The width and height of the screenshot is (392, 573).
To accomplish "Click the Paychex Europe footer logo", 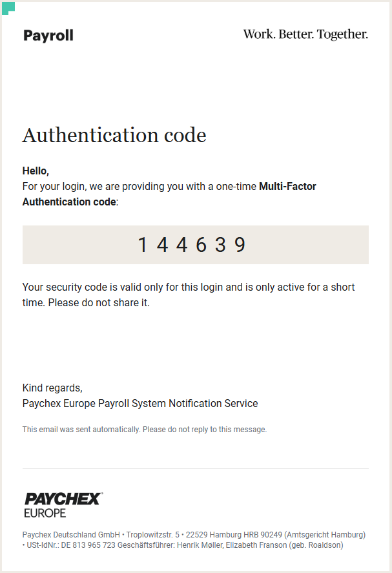I will pyautogui.click(x=63, y=505).
